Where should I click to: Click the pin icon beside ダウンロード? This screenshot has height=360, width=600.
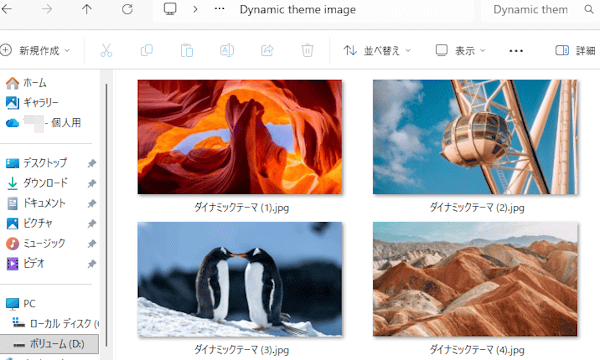pyautogui.click(x=91, y=183)
